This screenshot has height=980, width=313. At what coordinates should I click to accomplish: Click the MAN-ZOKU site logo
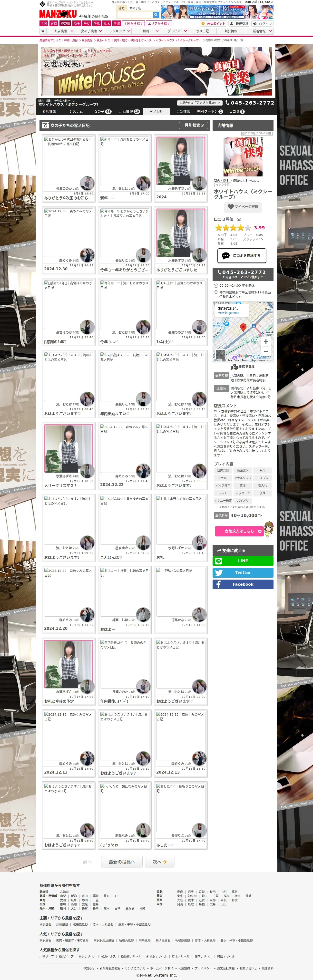point(58,14)
